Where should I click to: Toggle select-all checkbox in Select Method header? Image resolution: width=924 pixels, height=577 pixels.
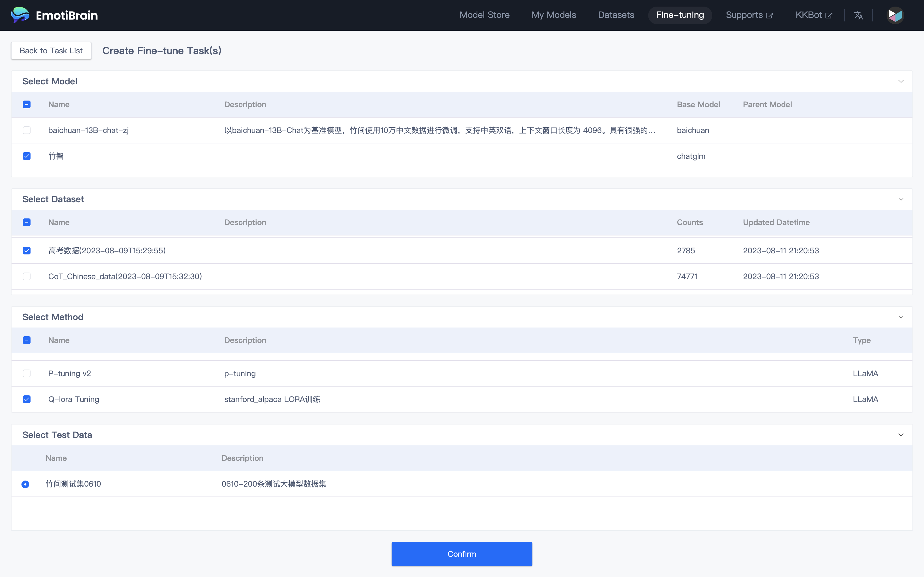point(27,340)
